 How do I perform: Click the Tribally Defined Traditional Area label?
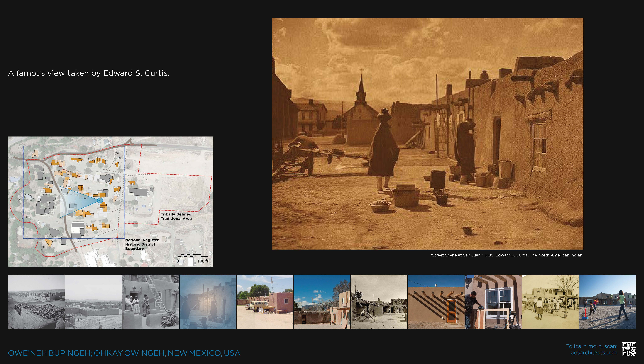click(176, 216)
